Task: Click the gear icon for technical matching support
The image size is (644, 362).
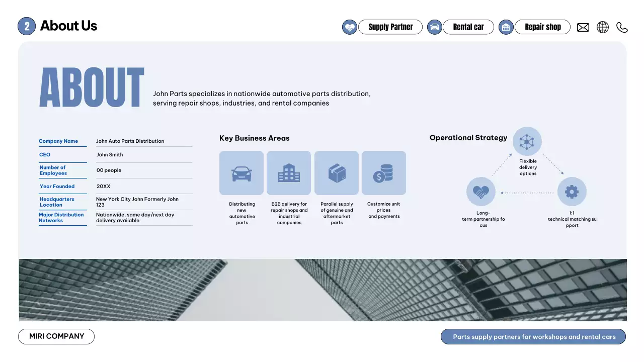Action: pyautogui.click(x=572, y=192)
